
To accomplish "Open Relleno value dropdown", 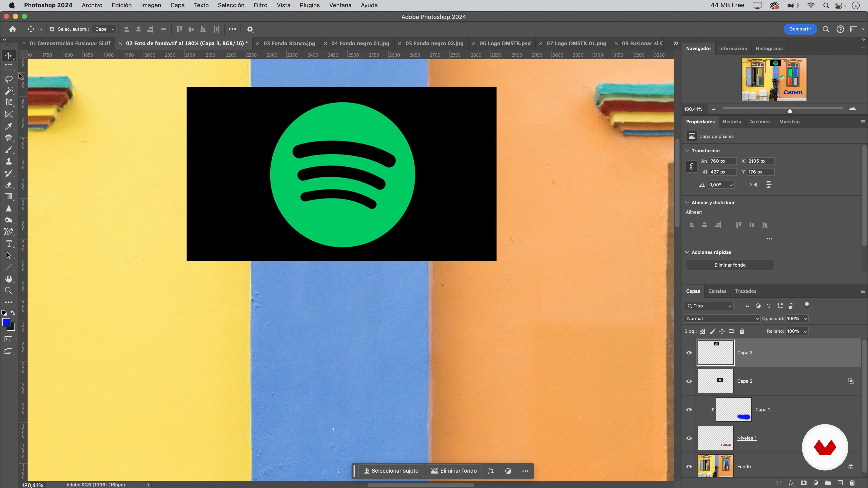I will (x=805, y=331).
